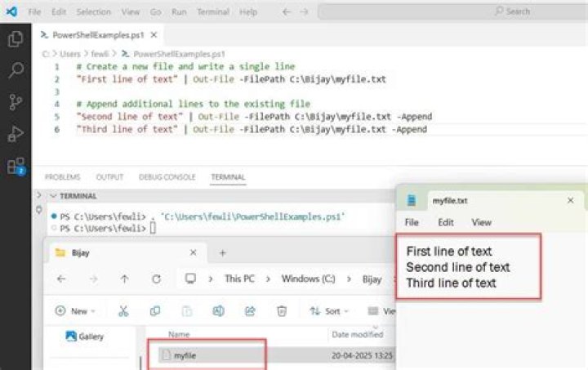This screenshot has width=588, height=370.
Task: Open the New dropdown in File Explorer
Action: [75, 311]
